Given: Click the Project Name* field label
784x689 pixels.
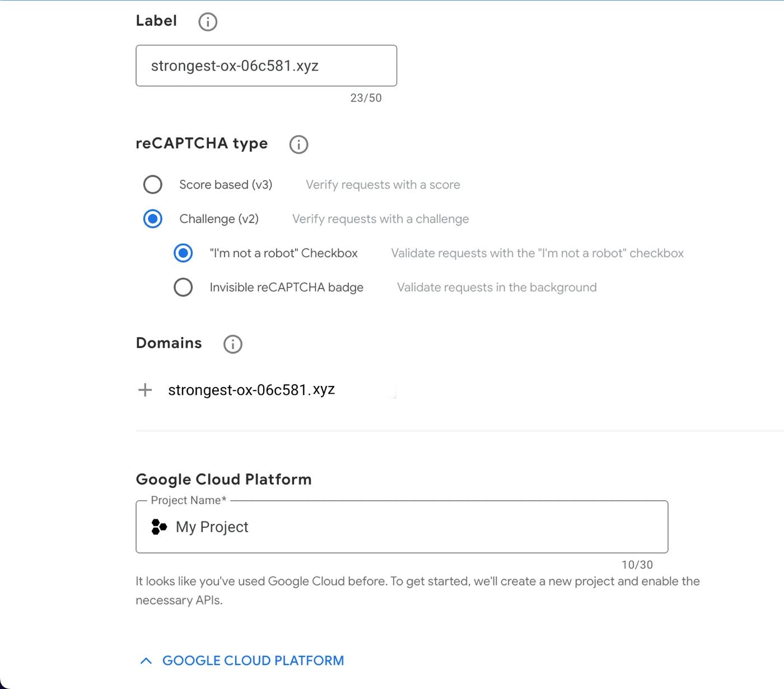Looking at the screenshot, I should [x=189, y=500].
